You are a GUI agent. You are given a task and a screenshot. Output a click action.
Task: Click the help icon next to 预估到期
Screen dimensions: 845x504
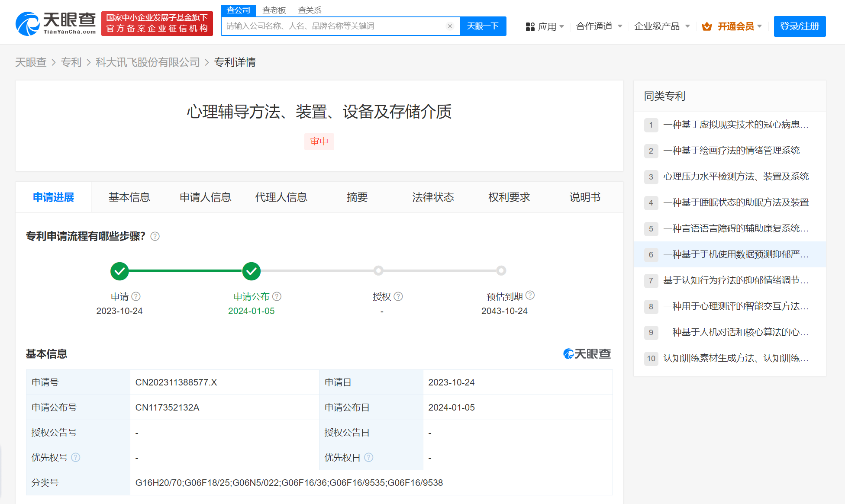click(x=530, y=295)
